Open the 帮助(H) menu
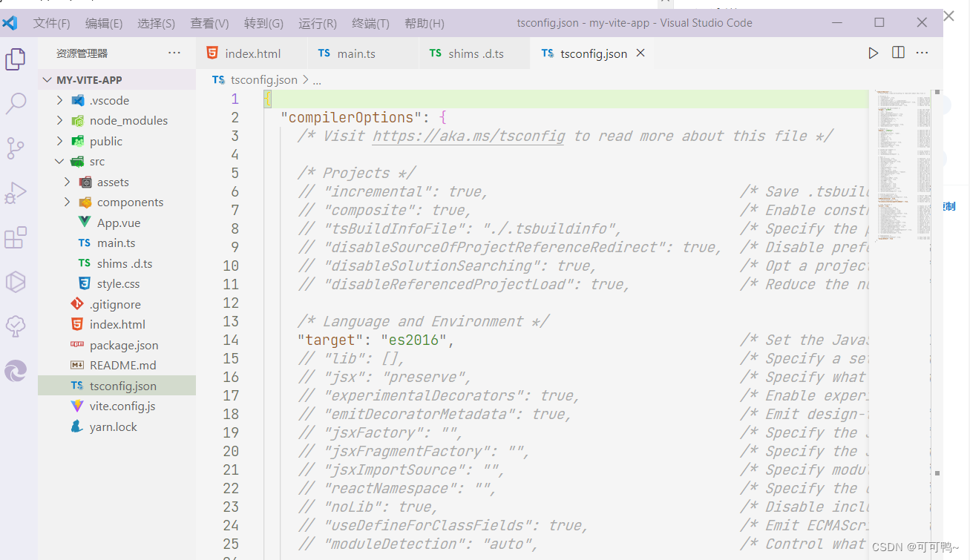 (425, 24)
